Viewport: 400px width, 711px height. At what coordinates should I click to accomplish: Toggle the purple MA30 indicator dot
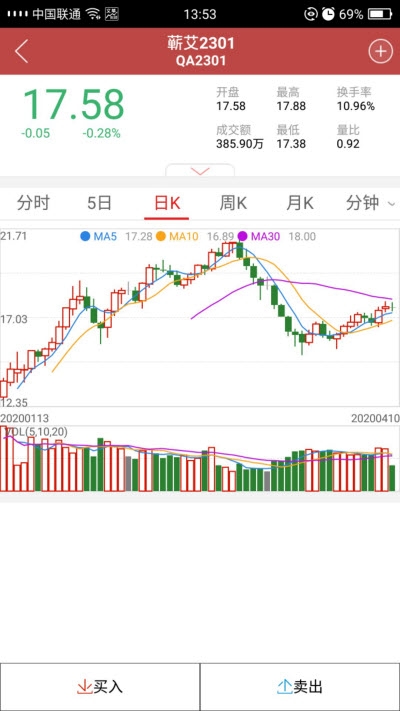coord(243,236)
